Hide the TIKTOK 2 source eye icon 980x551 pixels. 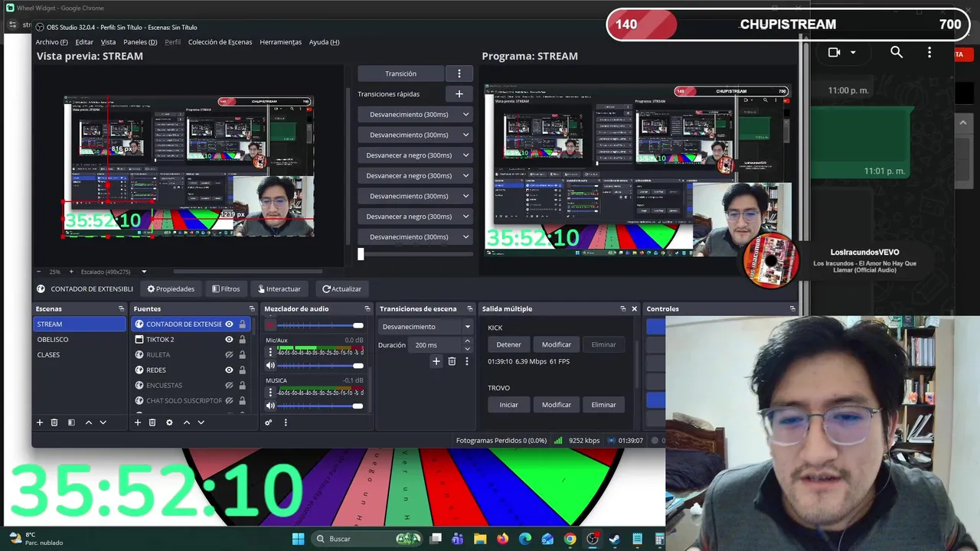[229, 339]
